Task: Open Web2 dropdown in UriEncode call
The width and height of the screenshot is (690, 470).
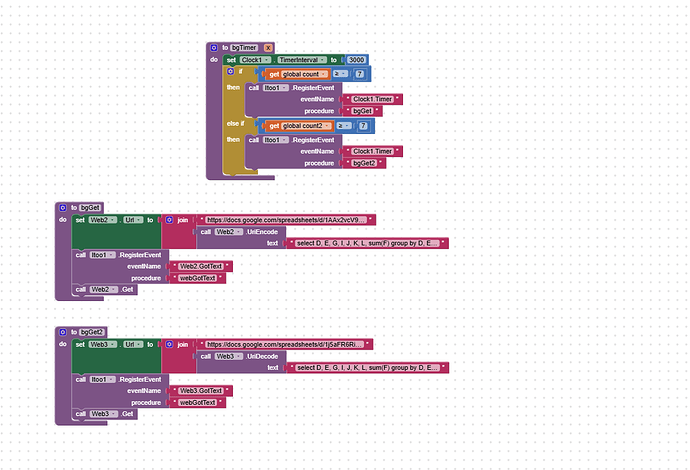Action: (x=228, y=232)
